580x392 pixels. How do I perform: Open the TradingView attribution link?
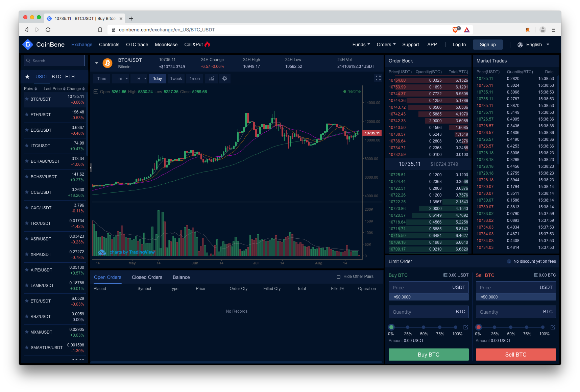click(142, 252)
